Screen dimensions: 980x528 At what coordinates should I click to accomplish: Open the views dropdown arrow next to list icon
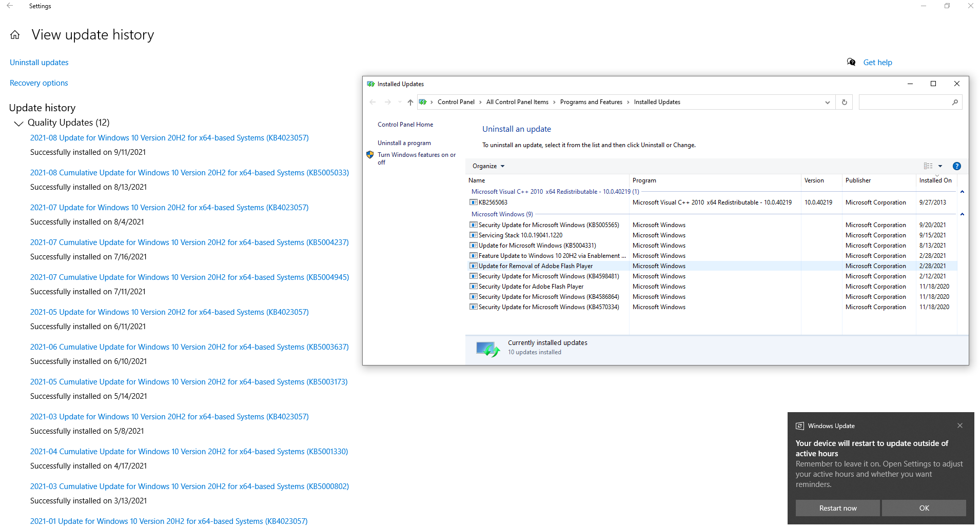pyautogui.click(x=940, y=166)
